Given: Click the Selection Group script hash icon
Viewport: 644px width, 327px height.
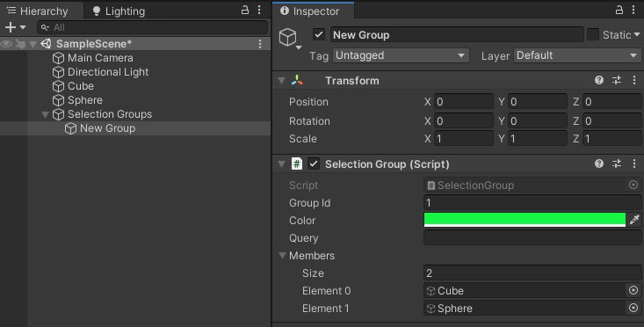Looking at the screenshot, I should click(297, 163).
